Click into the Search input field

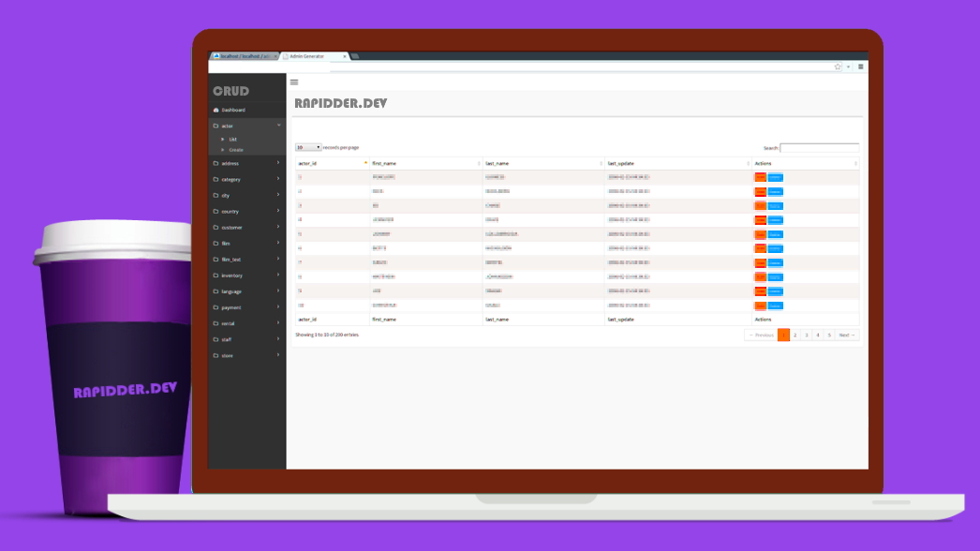click(820, 148)
